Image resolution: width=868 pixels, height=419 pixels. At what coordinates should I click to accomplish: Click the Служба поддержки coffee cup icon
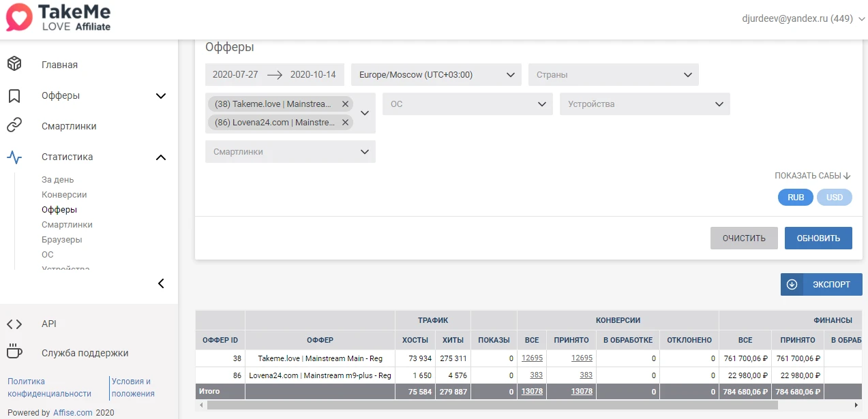14,352
